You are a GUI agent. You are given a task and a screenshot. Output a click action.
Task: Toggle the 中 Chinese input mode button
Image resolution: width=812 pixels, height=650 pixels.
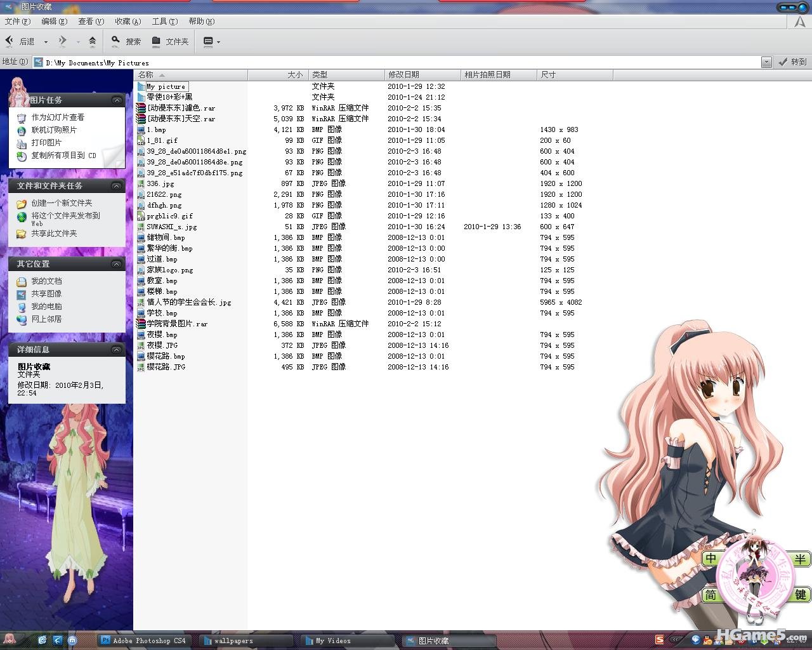710,559
